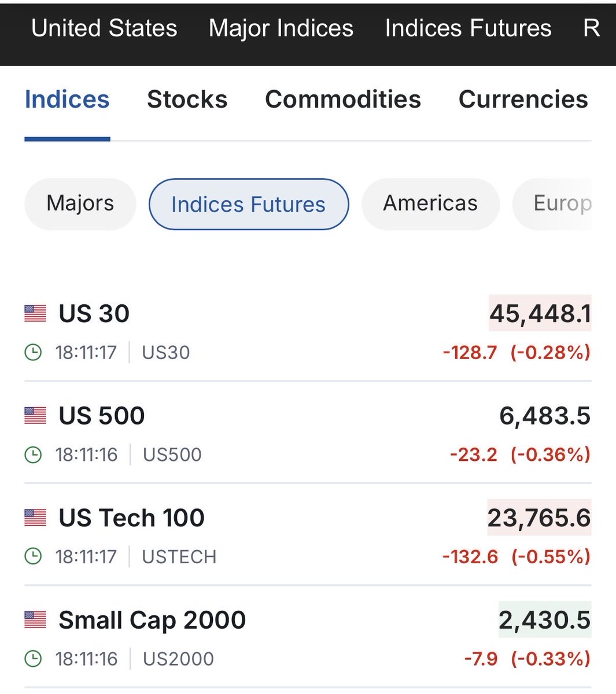This screenshot has height=694, width=616.
Task: Click the clock icon under US 500
Action: [34, 455]
